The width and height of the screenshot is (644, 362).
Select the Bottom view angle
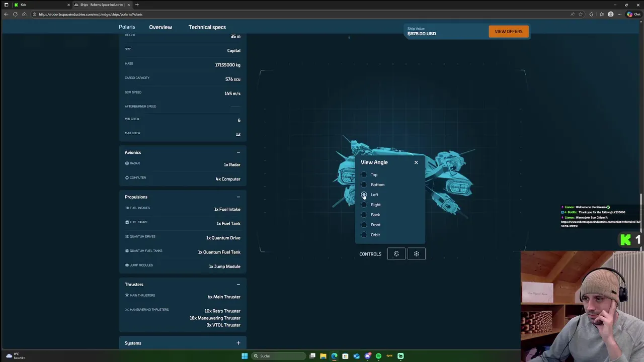click(364, 185)
